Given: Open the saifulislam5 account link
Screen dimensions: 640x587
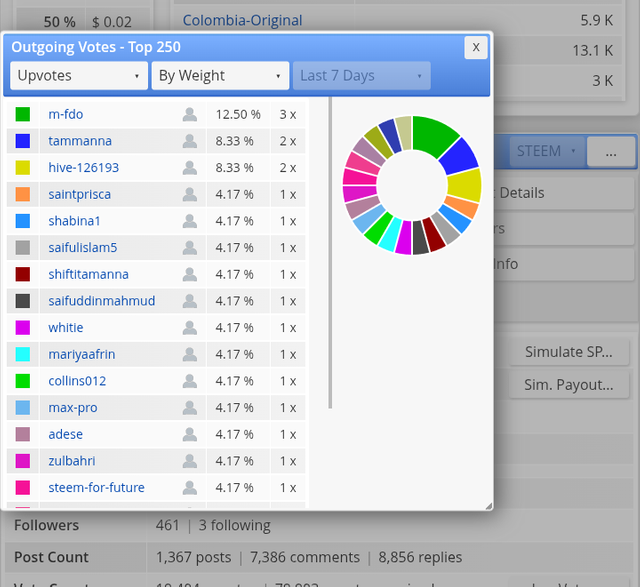Looking at the screenshot, I should pyautogui.click(x=83, y=248).
